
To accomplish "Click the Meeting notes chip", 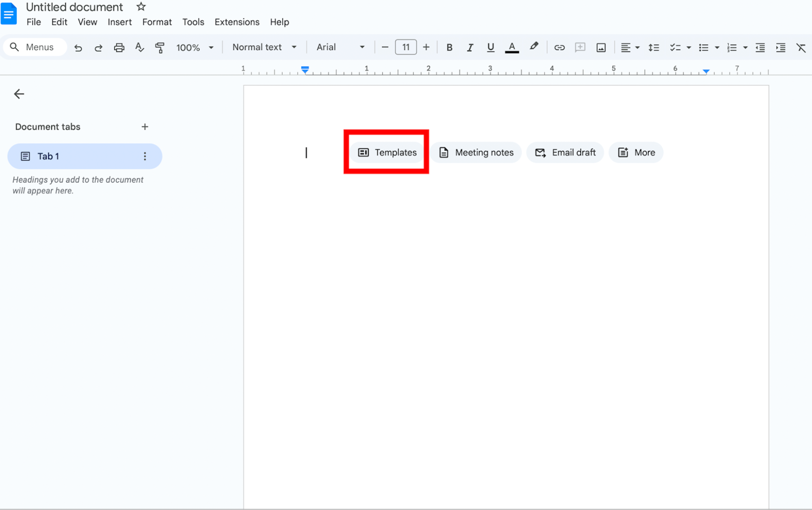I will click(x=476, y=152).
